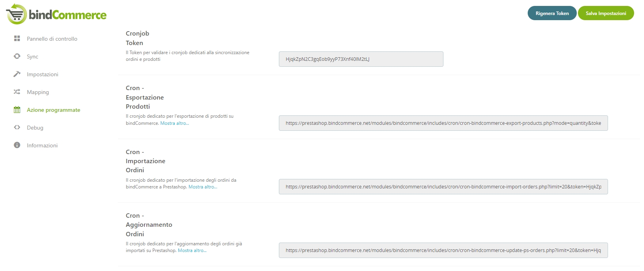644x271 pixels.
Task: Select Mapping in the sidebar
Action: coord(38,92)
